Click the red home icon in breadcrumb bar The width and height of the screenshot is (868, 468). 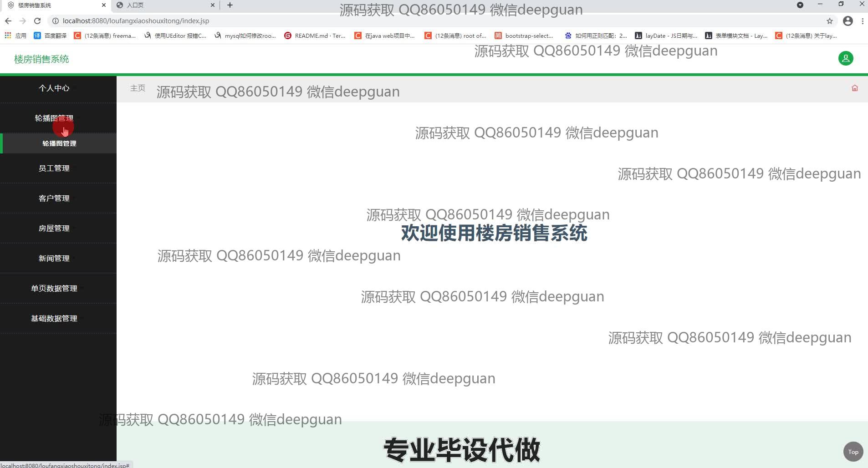tap(854, 88)
